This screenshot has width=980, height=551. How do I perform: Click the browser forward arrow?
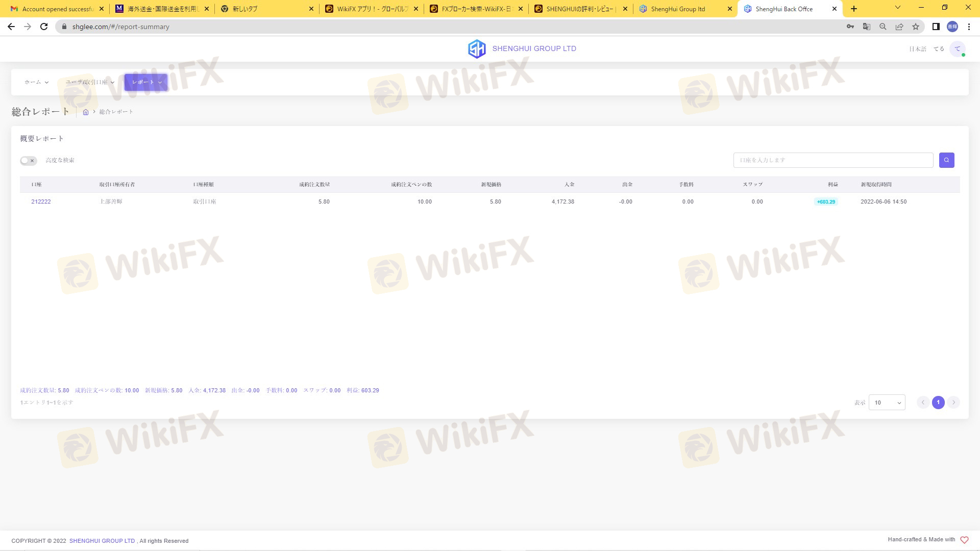tap(28, 27)
